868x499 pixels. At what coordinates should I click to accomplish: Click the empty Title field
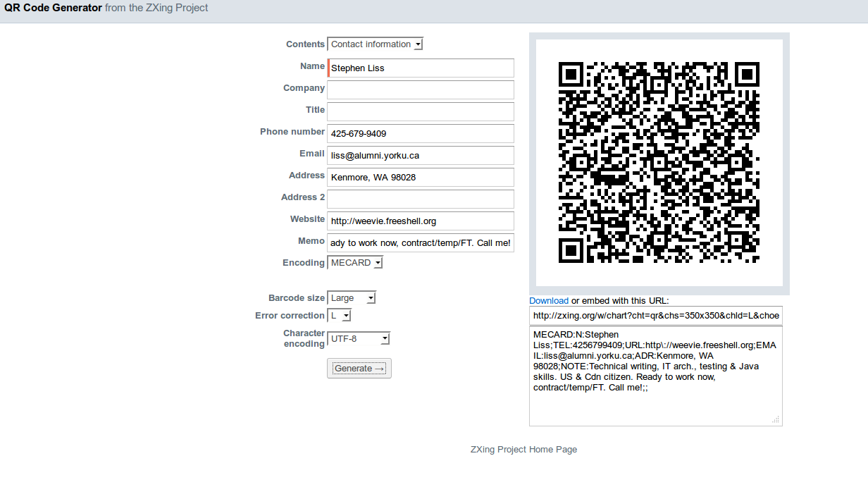(420, 111)
